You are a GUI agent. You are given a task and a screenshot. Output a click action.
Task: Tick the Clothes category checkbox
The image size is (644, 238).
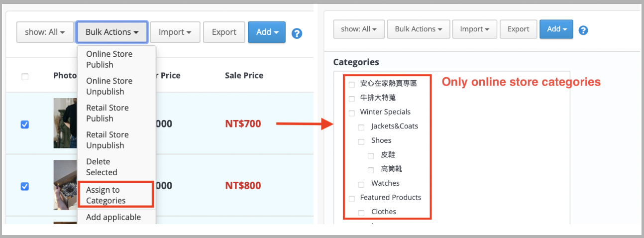[361, 213]
